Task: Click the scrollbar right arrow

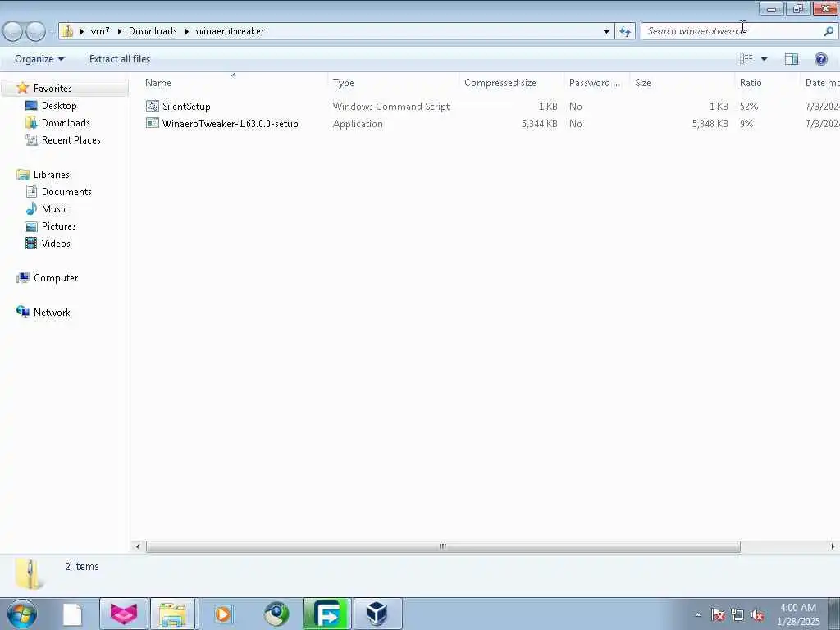Action: click(833, 546)
